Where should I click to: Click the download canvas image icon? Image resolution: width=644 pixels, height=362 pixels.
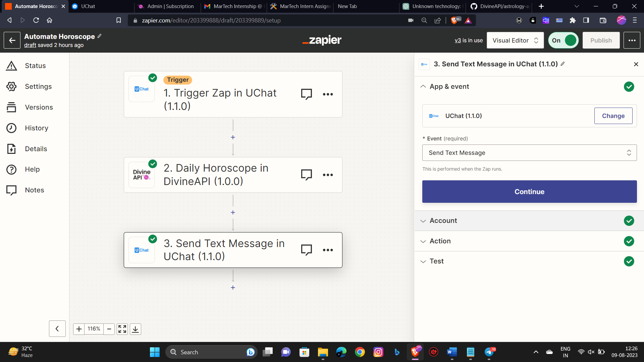(136, 329)
